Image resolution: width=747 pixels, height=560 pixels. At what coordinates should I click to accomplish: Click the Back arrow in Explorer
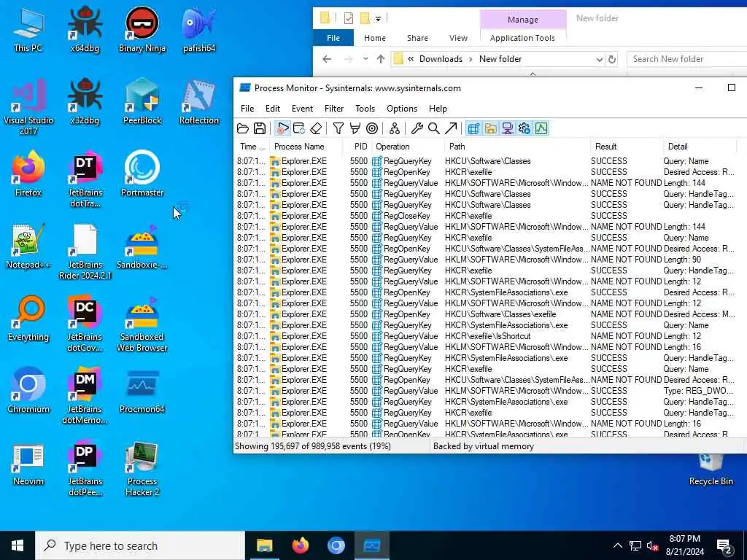coord(327,59)
